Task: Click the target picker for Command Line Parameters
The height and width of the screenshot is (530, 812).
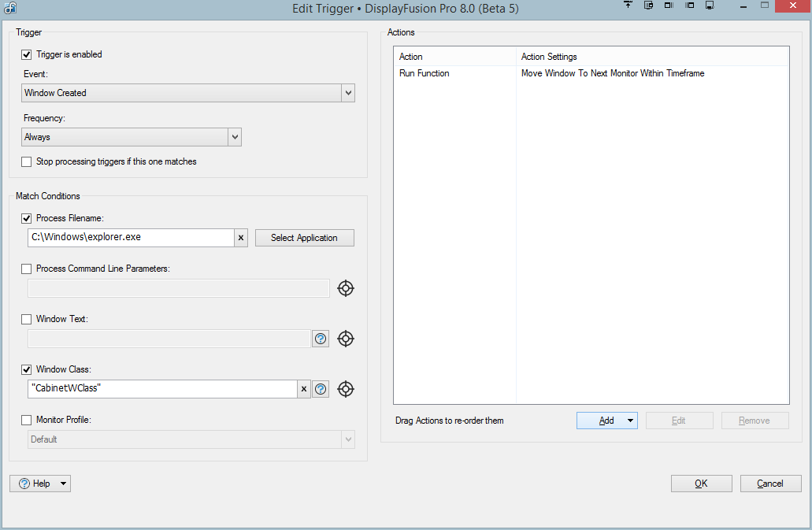Action: (345, 288)
